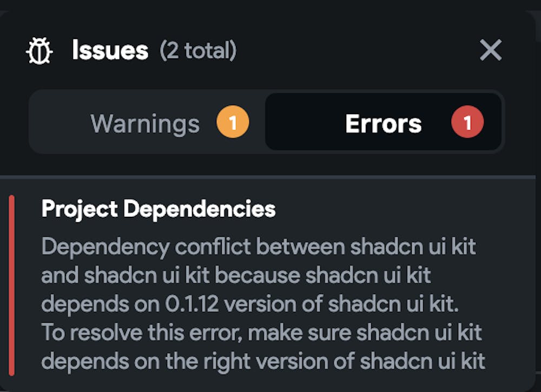Screen dimensions: 541x392
Task: Click the Issues panel title
Action: 110,51
